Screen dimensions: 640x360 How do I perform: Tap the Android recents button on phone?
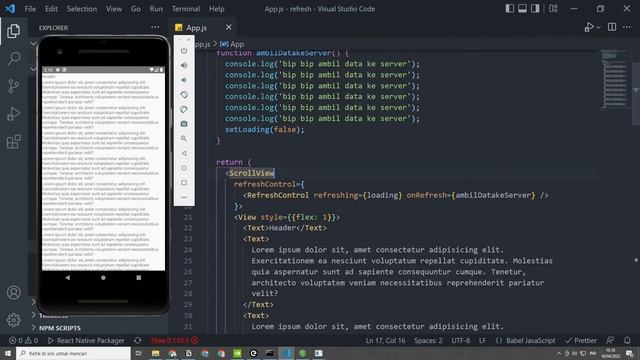click(139, 278)
